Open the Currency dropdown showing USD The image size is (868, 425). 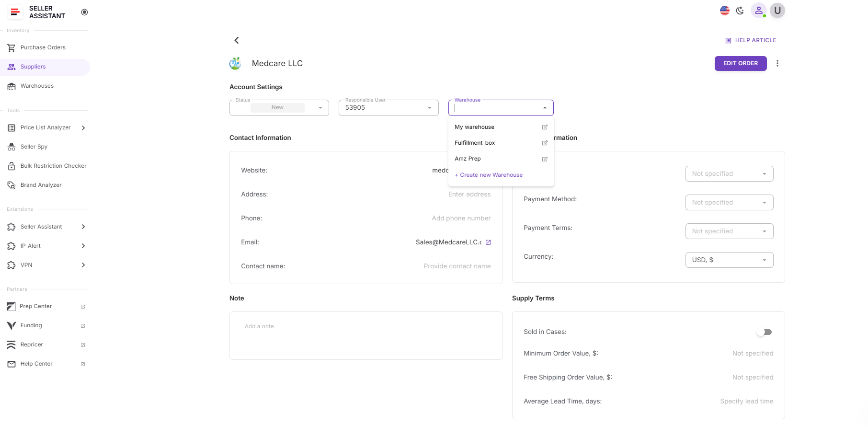click(x=729, y=260)
